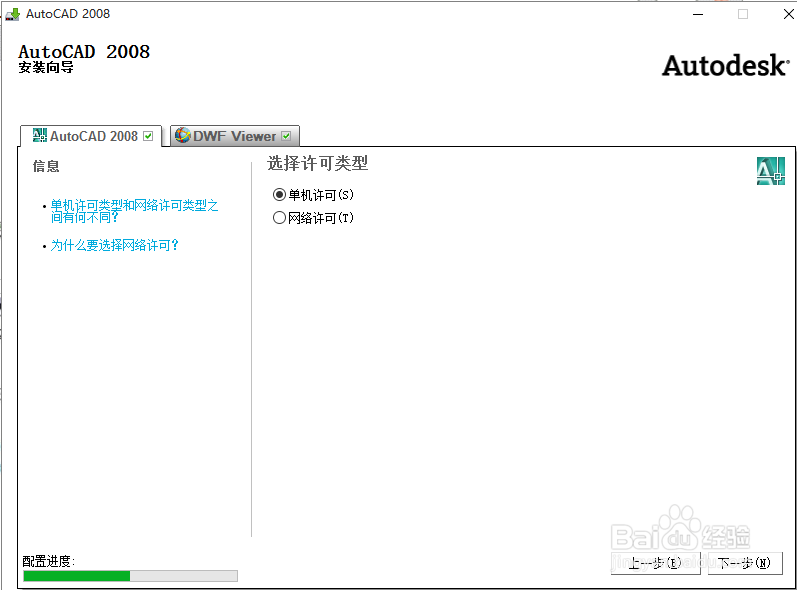Image resolution: width=797 pixels, height=590 pixels.
Task: Open link 为什么要选择网络许可?
Action: [x=114, y=245]
